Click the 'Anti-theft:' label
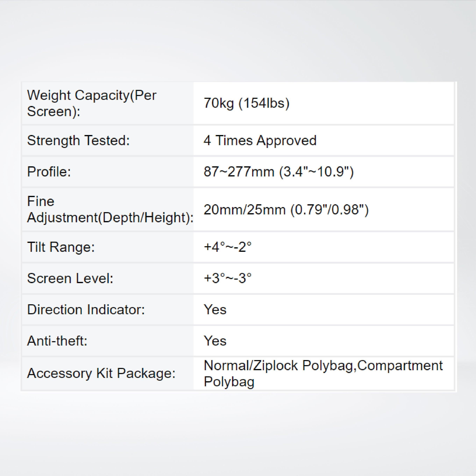Screen dimensions: 476x476 pos(57,341)
